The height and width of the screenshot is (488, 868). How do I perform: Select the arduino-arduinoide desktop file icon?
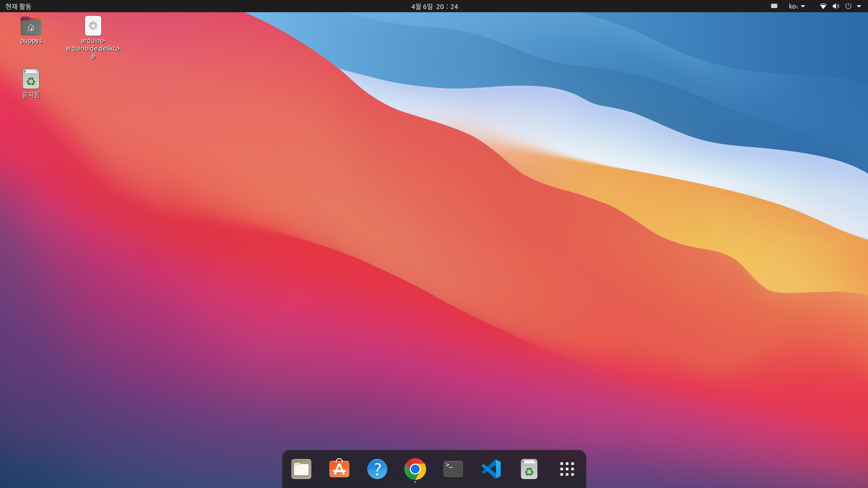(x=93, y=26)
